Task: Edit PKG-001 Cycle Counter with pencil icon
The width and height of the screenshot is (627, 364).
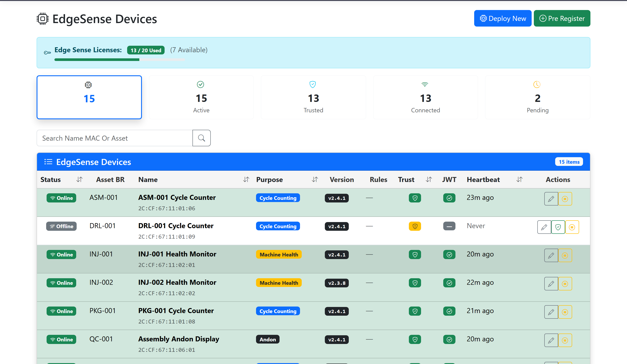Action: point(551,312)
